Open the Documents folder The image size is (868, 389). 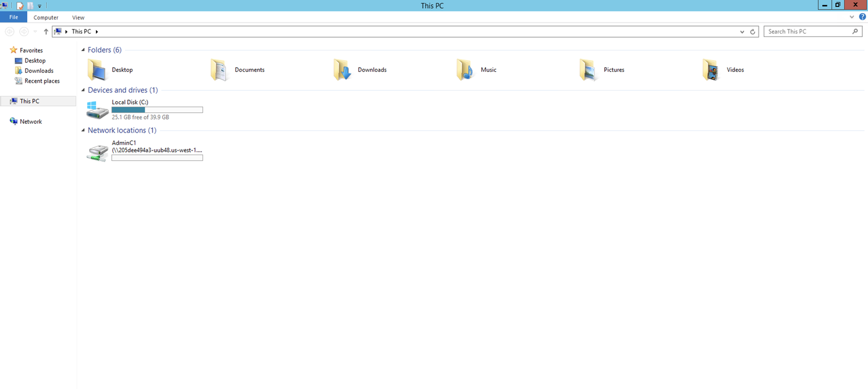[x=238, y=70]
